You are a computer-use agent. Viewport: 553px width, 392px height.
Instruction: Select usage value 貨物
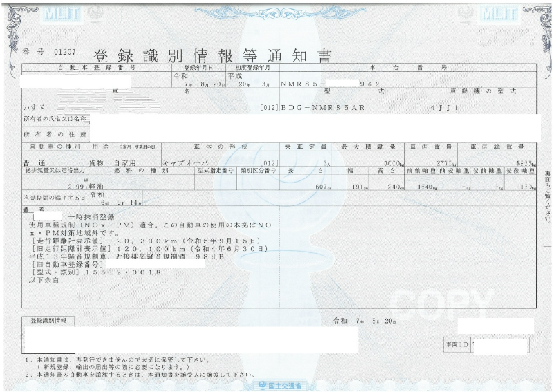(96, 163)
